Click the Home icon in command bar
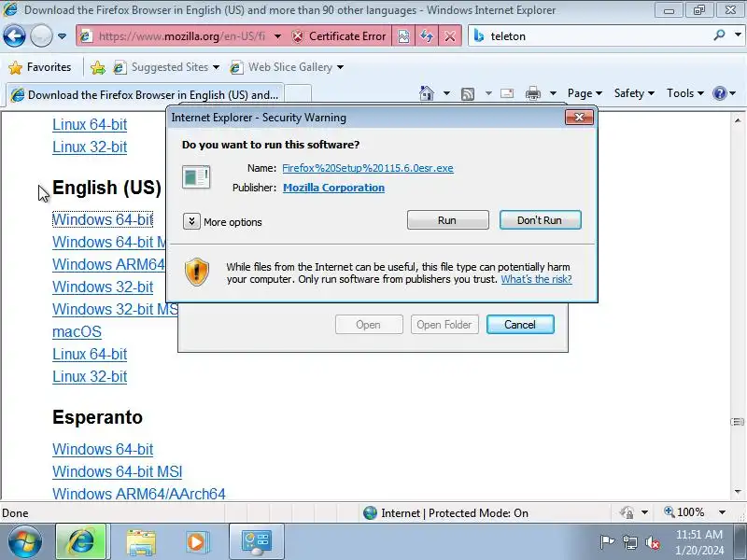747x560 pixels. (427, 93)
